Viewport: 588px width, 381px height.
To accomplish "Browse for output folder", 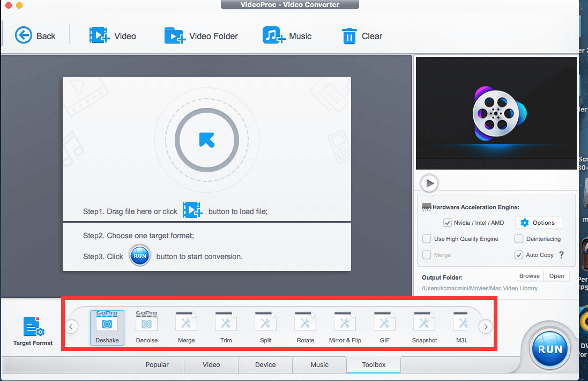I will [530, 276].
